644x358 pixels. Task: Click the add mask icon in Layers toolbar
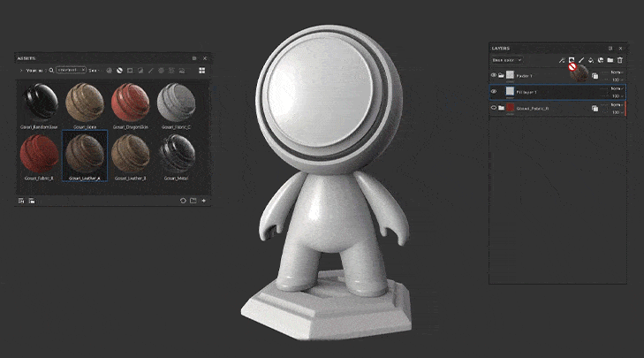pos(572,60)
